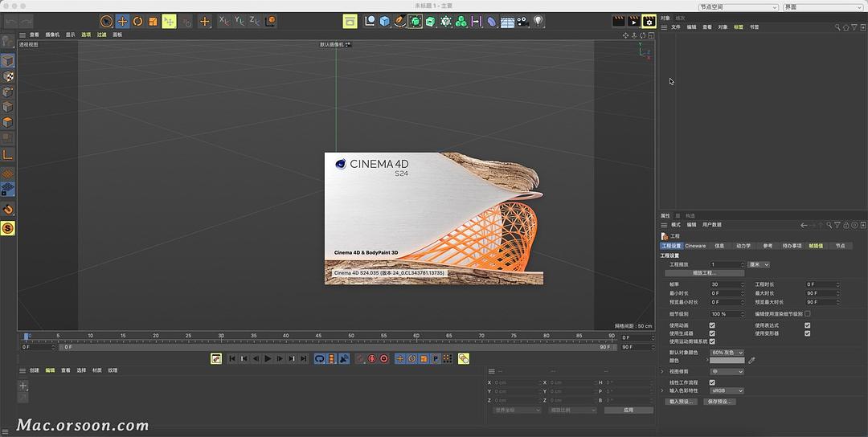Open the spline pen tool
Image resolution: width=868 pixels, height=437 pixels.
pos(399,22)
